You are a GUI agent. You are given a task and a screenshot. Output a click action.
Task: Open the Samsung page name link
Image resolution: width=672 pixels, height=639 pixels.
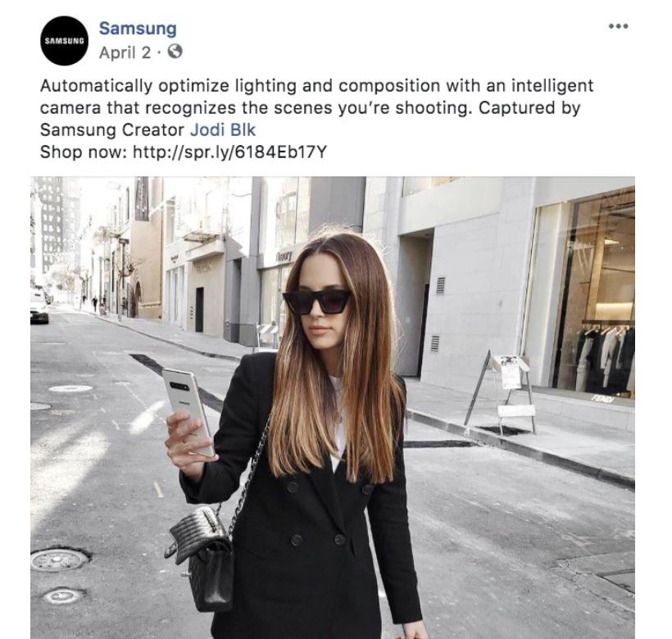click(138, 29)
